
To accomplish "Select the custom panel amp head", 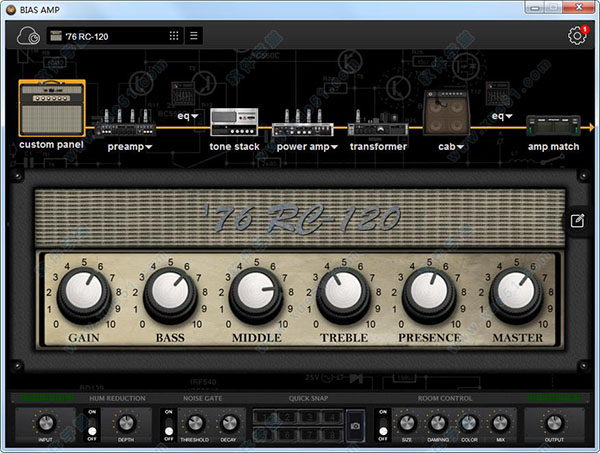I will point(52,108).
